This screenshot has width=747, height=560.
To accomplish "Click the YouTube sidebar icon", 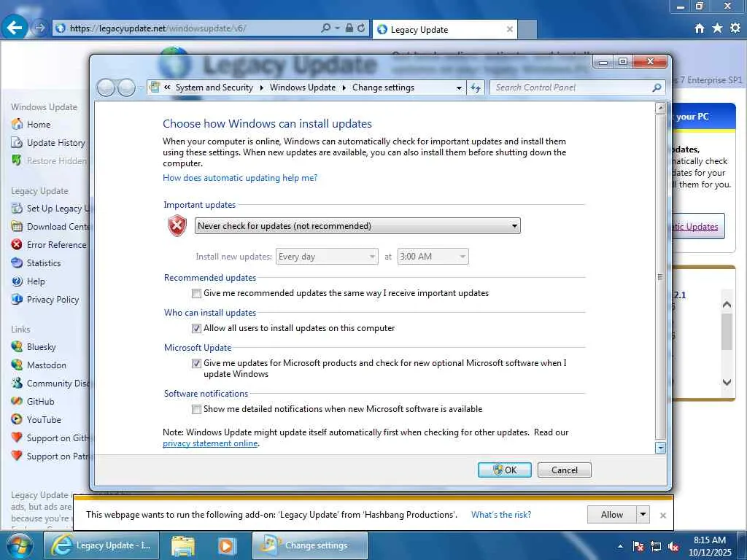I will (17, 419).
